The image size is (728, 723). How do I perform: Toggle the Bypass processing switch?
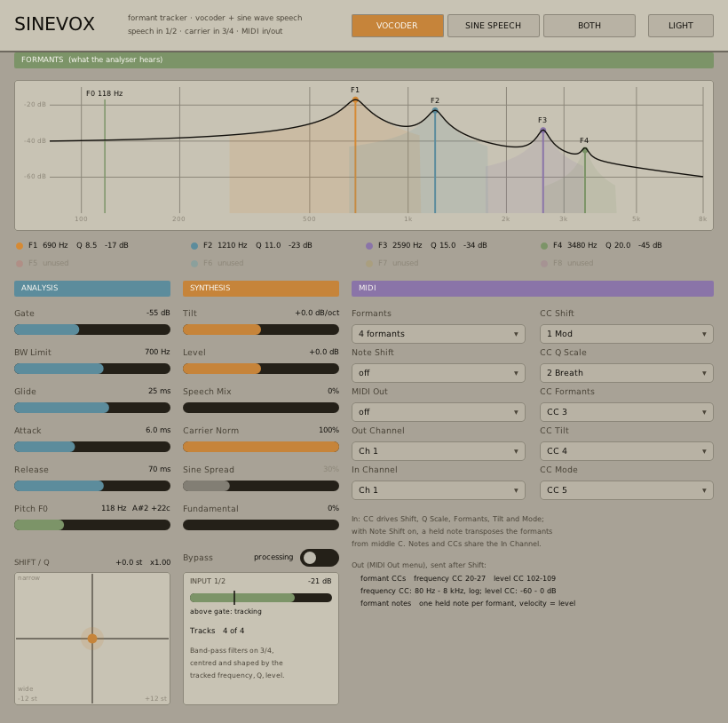(320, 558)
